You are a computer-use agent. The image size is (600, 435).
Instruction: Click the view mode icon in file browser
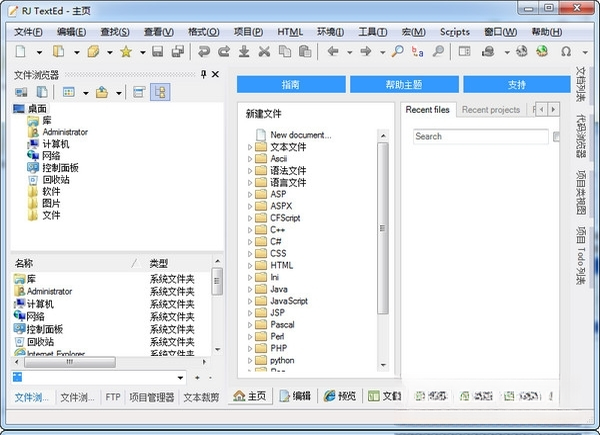pos(69,92)
